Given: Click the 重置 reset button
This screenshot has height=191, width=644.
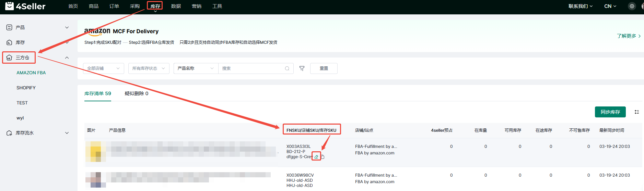Looking at the screenshot, I should point(324,68).
